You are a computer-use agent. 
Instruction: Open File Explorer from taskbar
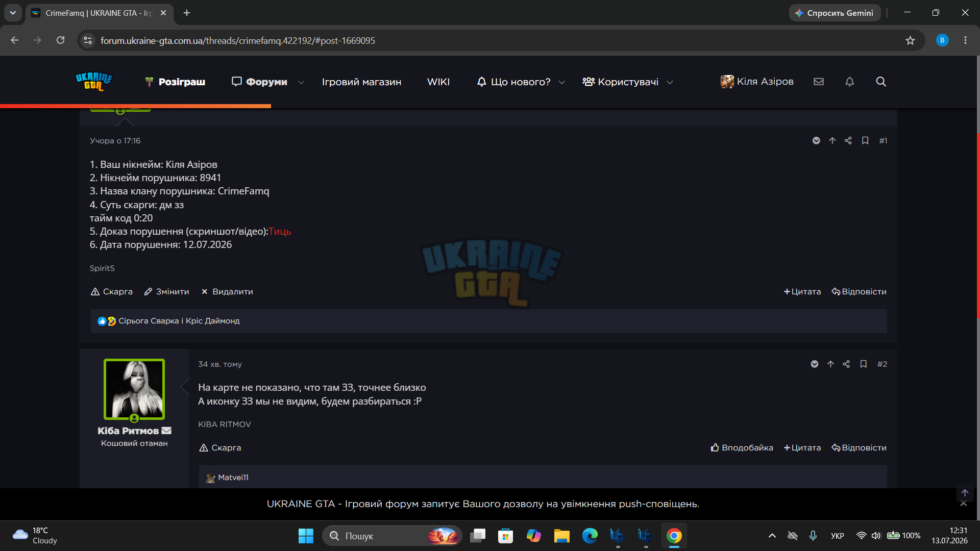[561, 536]
